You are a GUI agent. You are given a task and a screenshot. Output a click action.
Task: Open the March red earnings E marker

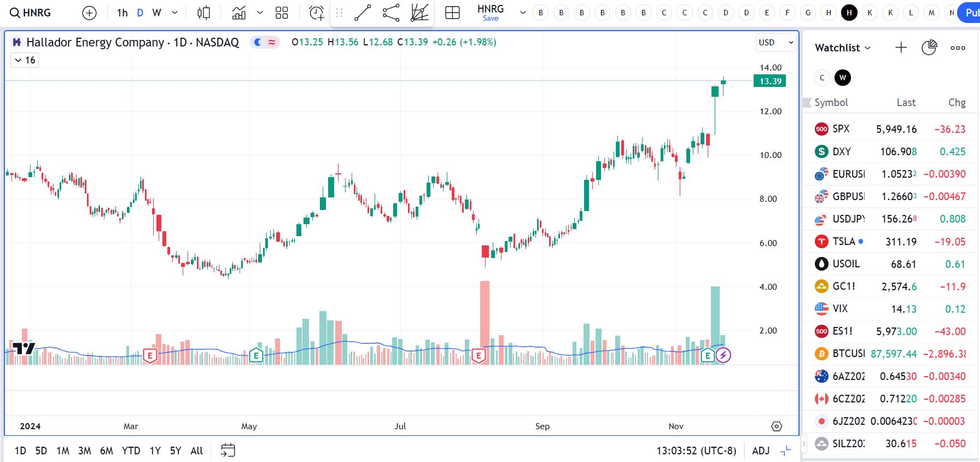click(149, 356)
